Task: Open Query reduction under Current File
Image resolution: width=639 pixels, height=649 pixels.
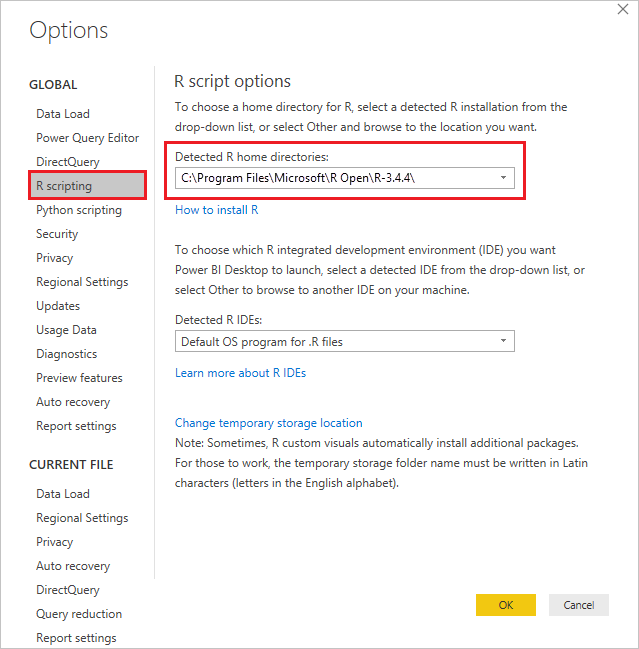Action: point(79,614)
